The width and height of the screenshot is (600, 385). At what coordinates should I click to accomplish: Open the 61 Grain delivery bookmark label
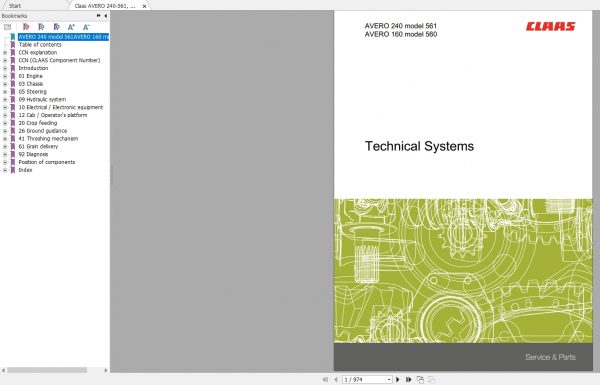tap(38, 147)
